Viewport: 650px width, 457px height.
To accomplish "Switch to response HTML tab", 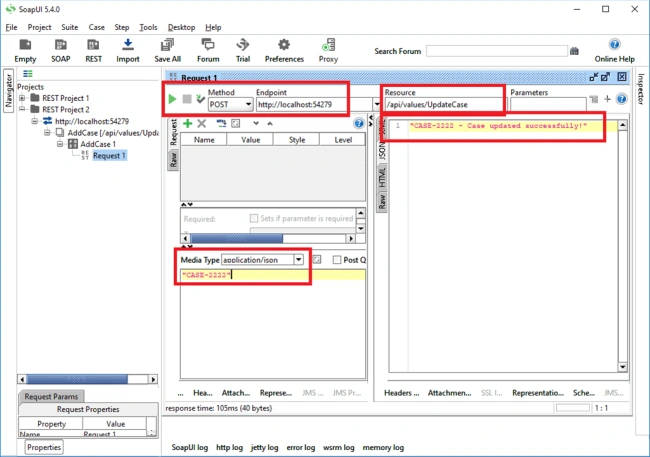I will 382,177.
